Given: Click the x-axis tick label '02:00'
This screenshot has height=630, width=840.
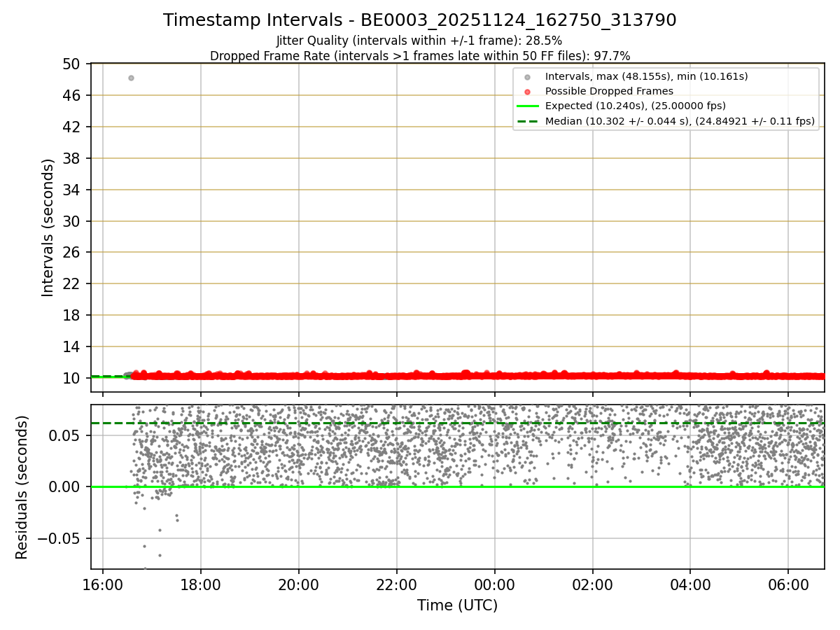Looking at the screenshot, I should (x=593, y=585).
